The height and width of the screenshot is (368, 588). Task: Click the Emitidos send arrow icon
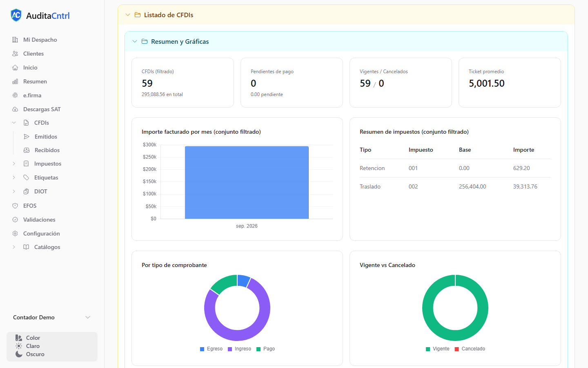pyautogui.click(x=27, y=137)
